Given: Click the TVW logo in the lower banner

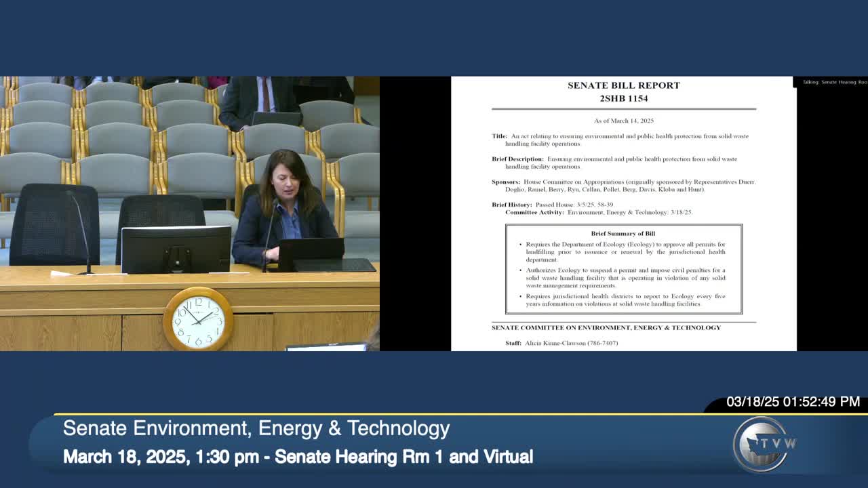Looking at the screenshot, I should point(764,444).
